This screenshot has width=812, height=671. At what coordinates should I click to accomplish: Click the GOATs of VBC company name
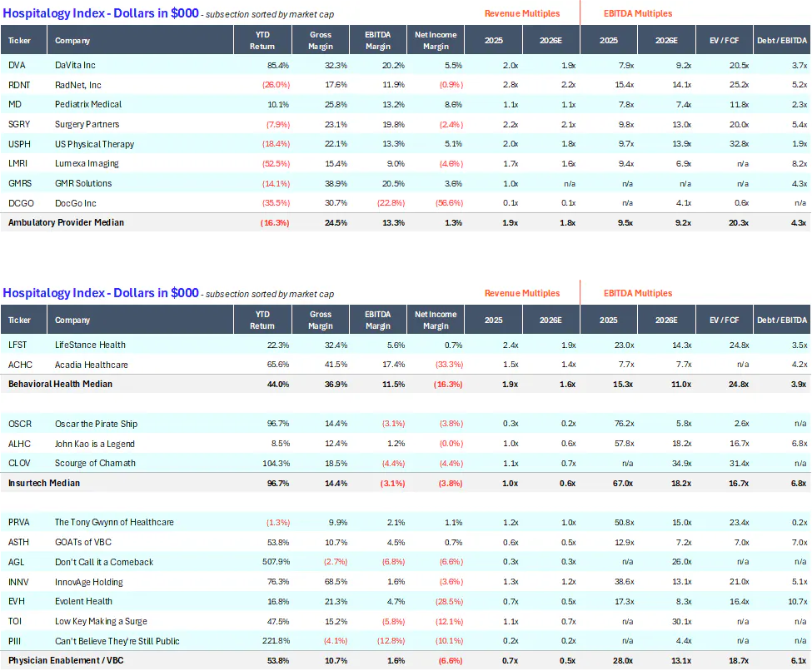click(x=82, y=542)
